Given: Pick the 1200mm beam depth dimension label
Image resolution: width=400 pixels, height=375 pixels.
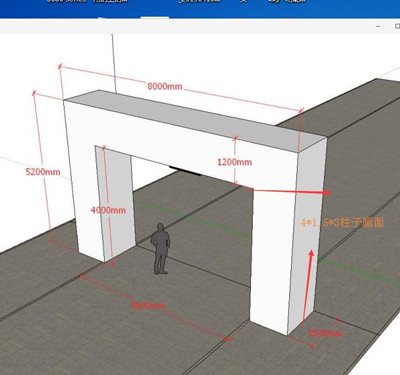Looking at the screenshot, I should pyautogui.click(x=235, y=162).
